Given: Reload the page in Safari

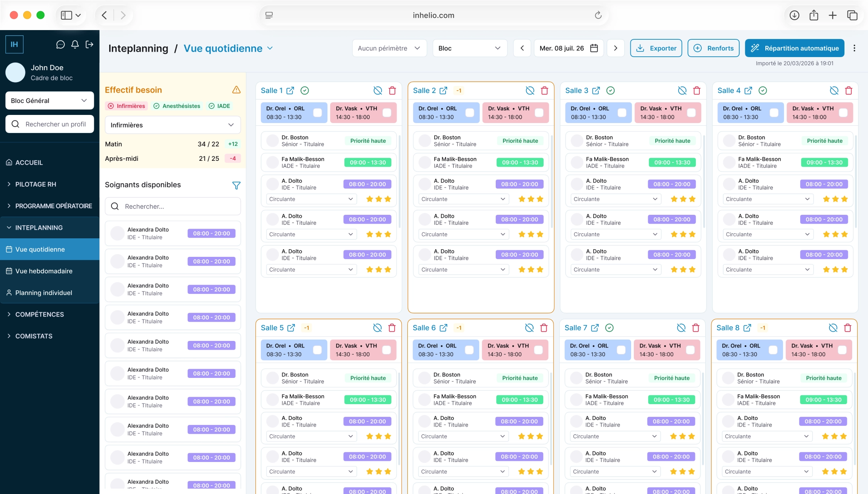Looking at the screenshot, I should 598,15.
